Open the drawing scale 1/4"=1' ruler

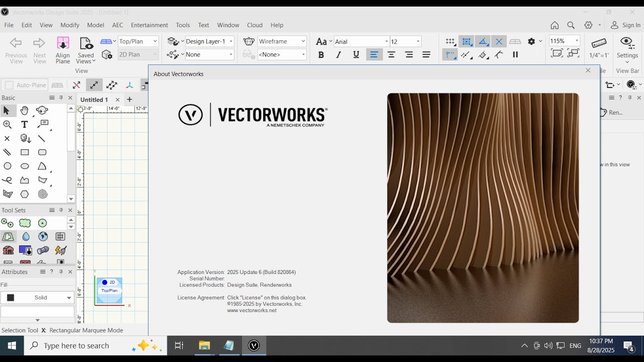[x=599, y=48]
